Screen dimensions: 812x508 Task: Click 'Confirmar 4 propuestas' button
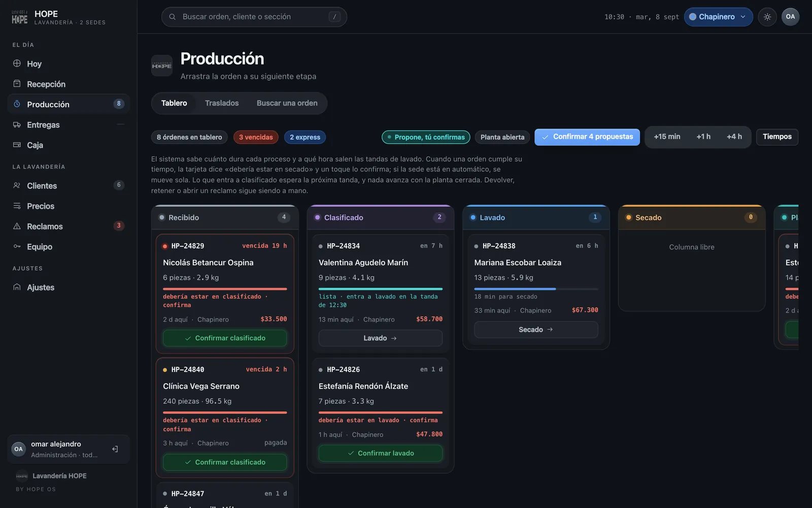pyautogui.click(x=587, y=137)
